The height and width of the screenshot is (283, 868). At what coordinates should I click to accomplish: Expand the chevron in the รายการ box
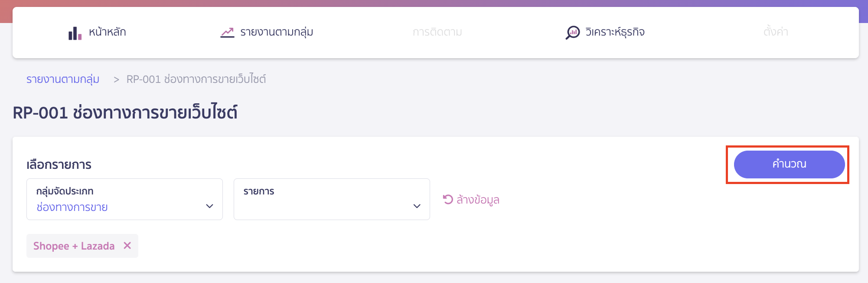coord(417,206)
